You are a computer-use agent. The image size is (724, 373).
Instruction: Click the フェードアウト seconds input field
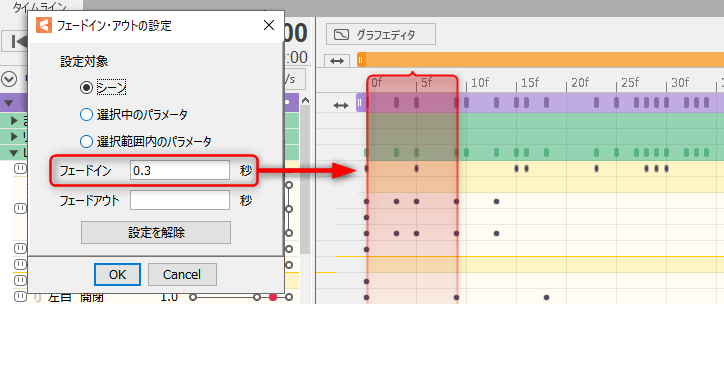click(x=180, y=200)
